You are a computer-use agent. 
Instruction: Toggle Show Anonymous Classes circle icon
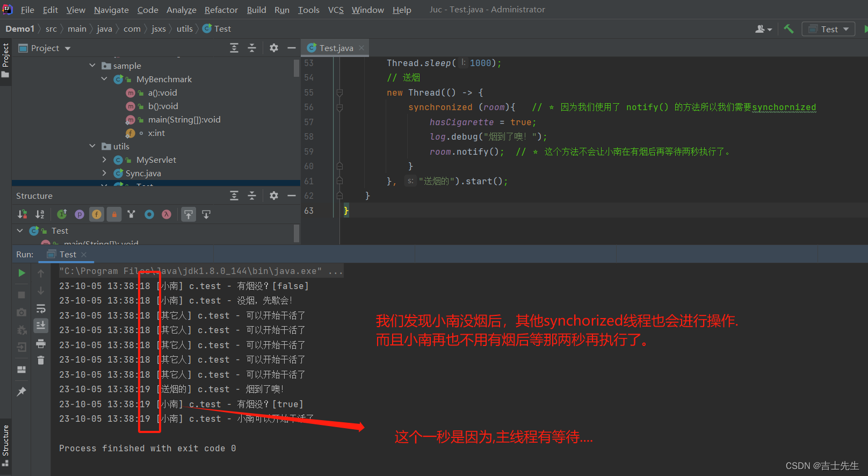pyautogui.click(x=149, y=214)
